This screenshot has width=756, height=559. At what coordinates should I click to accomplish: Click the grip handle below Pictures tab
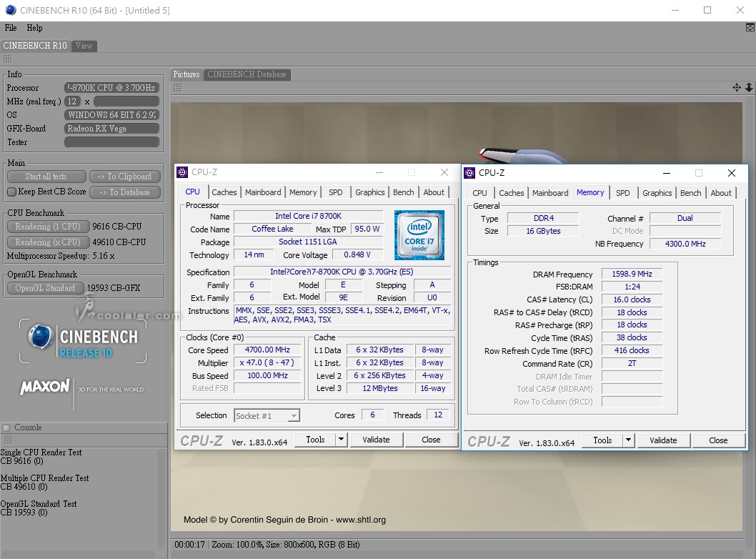[177, 88]
